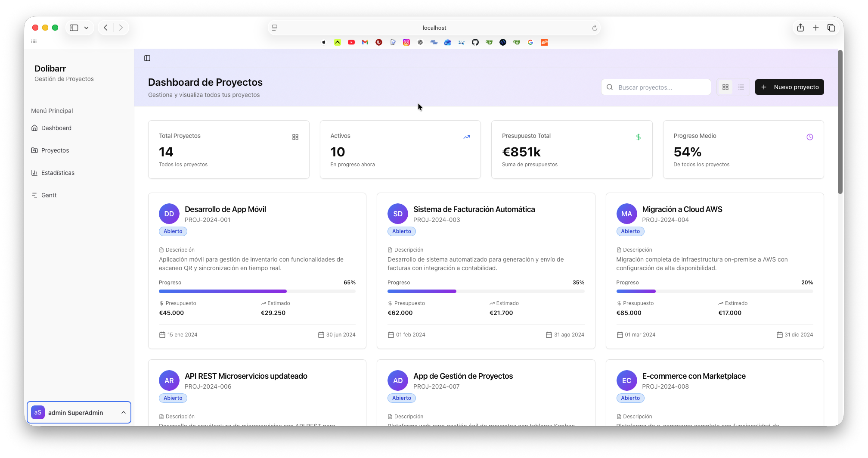Image resolution: width=868 pixels, height=458 pixels.
Task: Open Estadísticas in the sidebar
Action: (79, 173)
